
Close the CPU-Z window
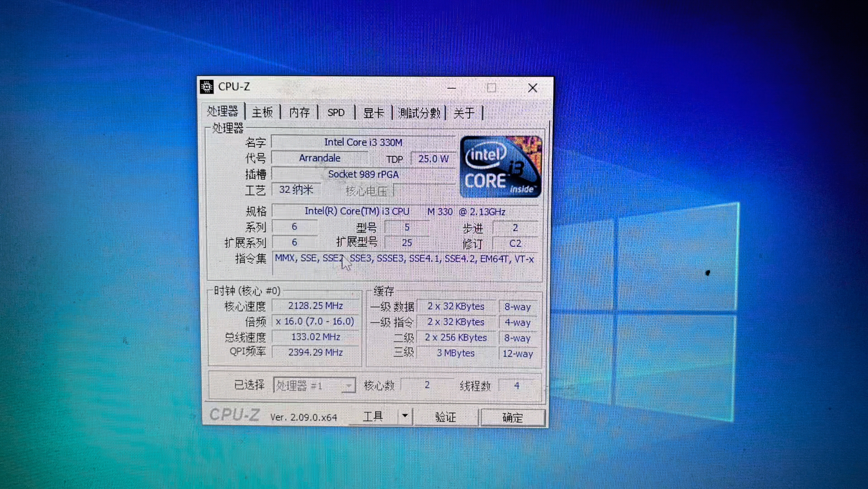click(x=533, y=88)
